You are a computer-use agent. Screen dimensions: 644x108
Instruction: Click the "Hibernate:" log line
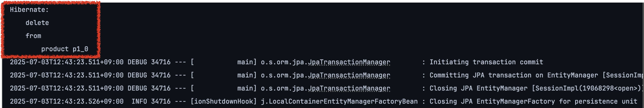(x=29, y=10)
